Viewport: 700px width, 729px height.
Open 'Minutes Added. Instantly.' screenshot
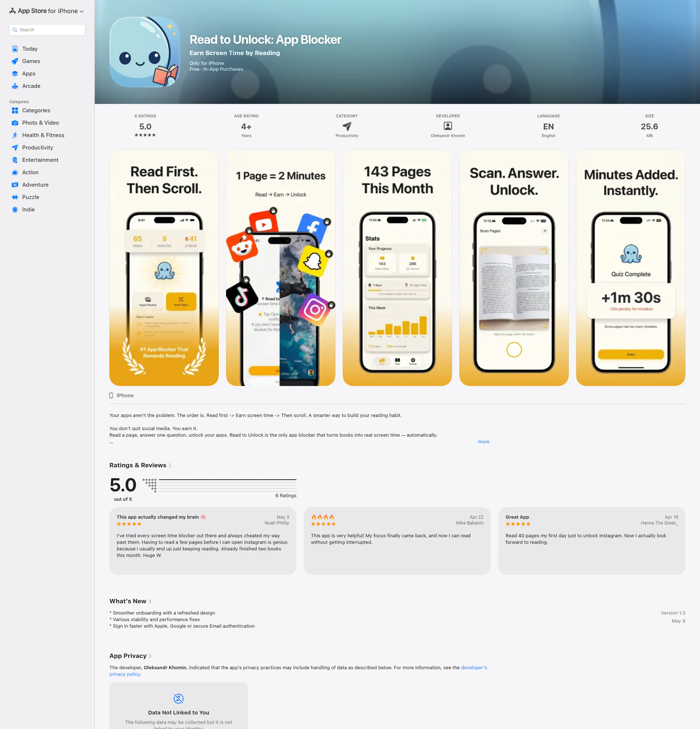click(x=631, y=268)
